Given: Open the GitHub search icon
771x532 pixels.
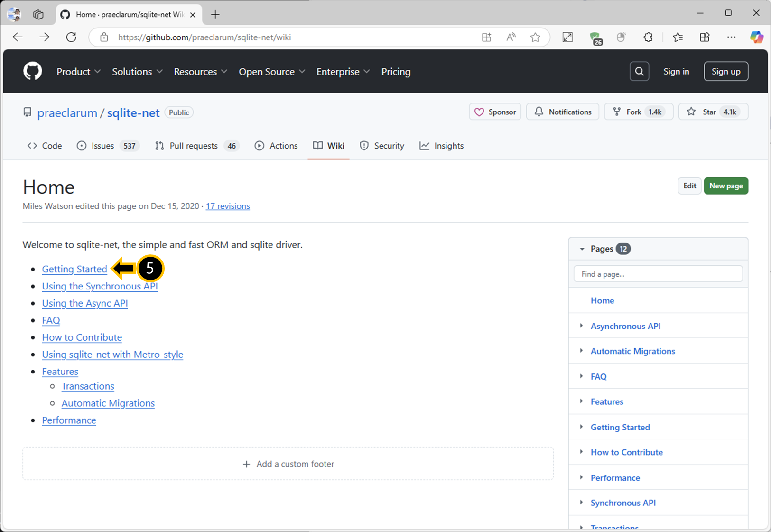Looking at the screenshot, I should point(639,72).
